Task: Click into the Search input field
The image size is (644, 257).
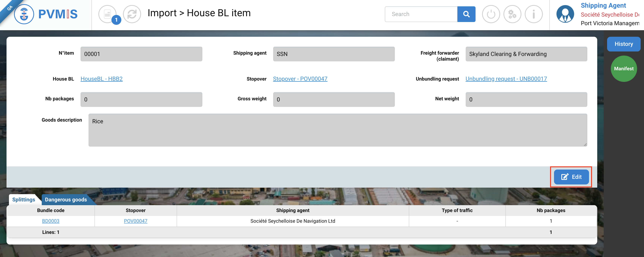Action: pyautogui.click(x=421, y=14)
